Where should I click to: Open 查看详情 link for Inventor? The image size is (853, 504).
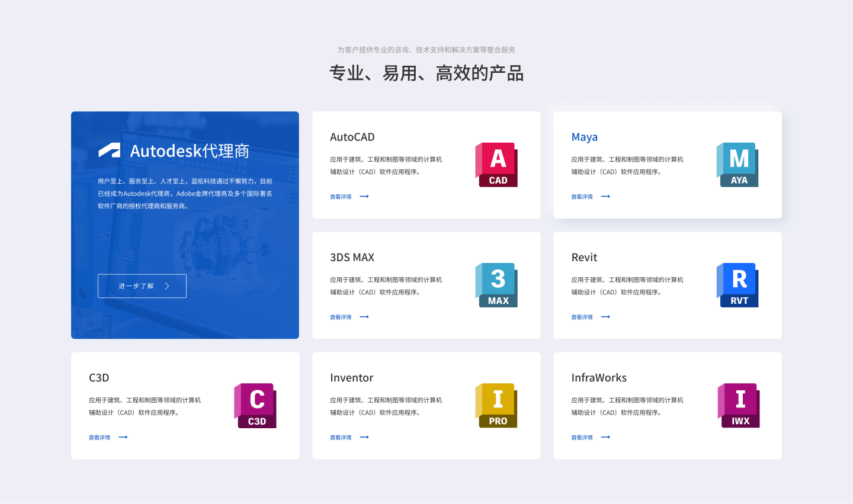coord(341,438)
